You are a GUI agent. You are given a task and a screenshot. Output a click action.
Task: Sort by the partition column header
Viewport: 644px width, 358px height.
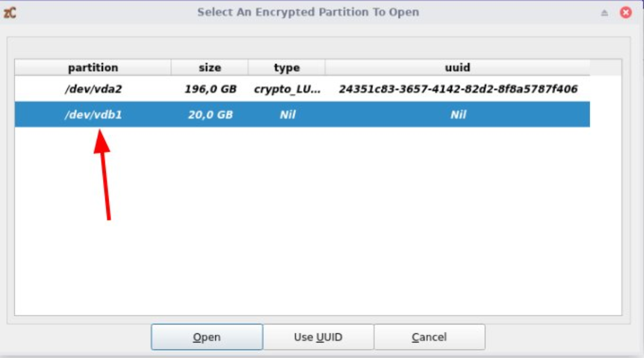click(93, 67)
